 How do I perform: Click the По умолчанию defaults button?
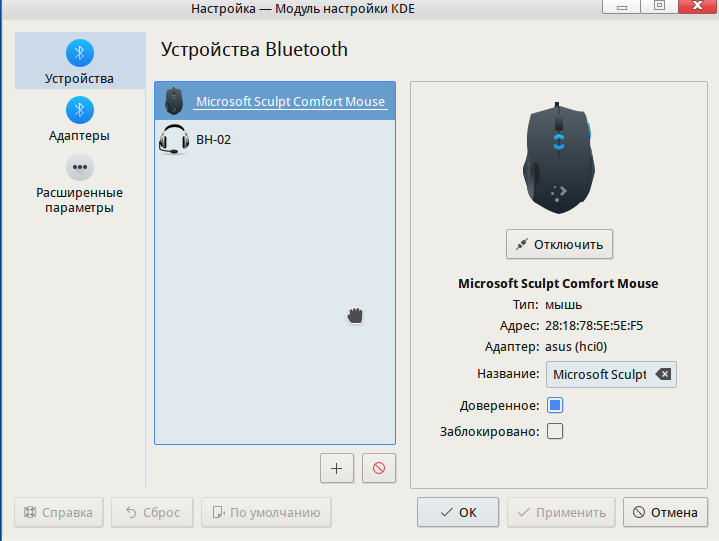pyautogui.click(x=266, y=512)
